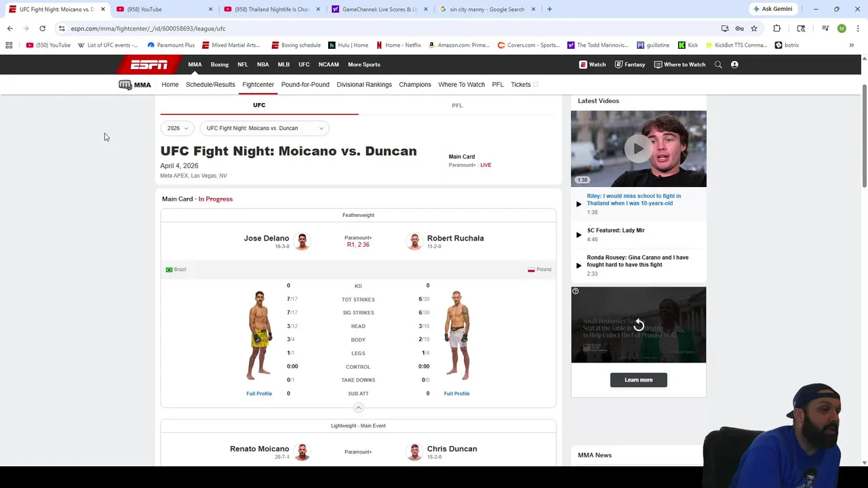Open the botrix bookmark
Image resolution: width=868 pixels, height=488 pixels.
pos(787,45)
